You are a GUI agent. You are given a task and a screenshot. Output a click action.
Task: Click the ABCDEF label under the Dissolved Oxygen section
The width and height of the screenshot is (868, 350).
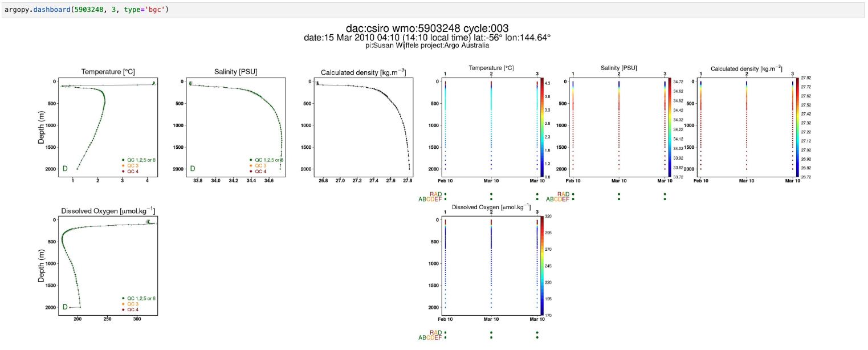[431, 337]
